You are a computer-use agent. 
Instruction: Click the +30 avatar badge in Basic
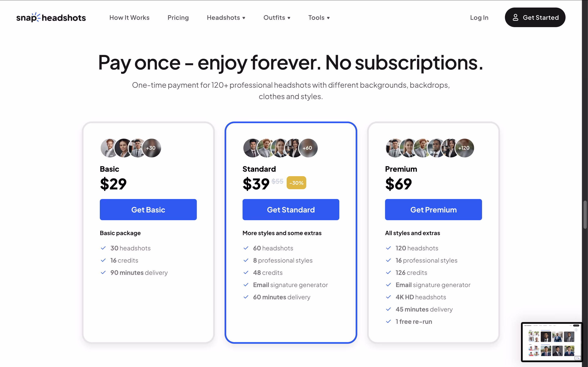pyautogui.click(x=151, y=148)
